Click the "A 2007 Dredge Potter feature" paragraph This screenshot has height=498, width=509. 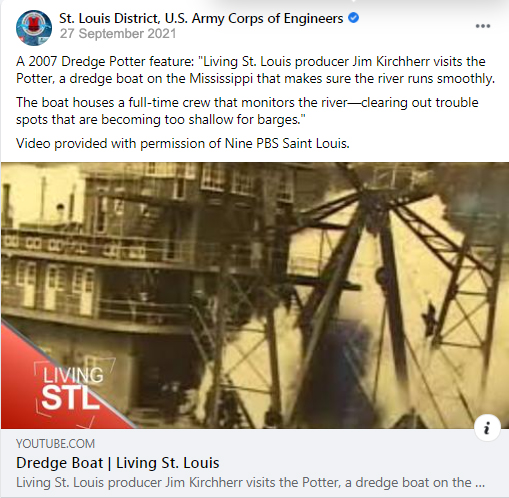pyautogui.click(x=255, y=70)
